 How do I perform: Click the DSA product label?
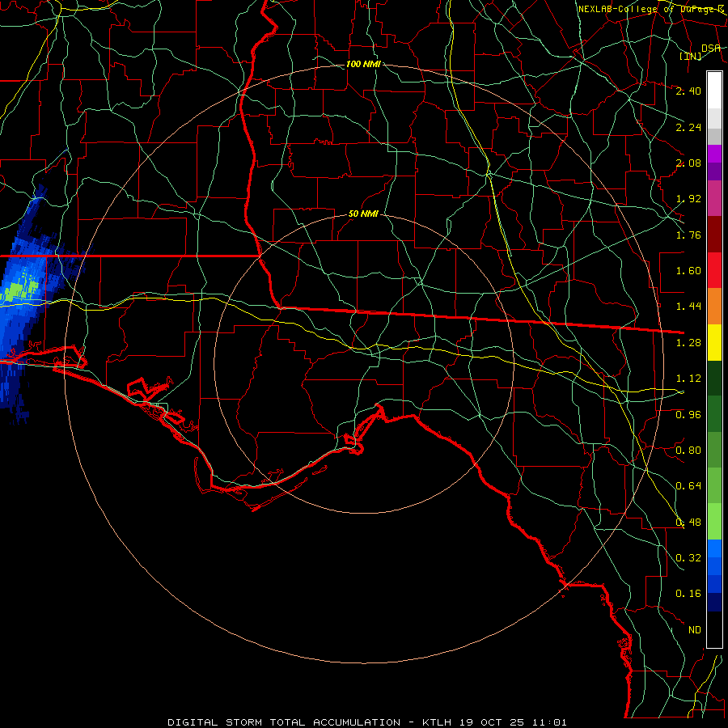pyautogui.click(x=711, y=48)
